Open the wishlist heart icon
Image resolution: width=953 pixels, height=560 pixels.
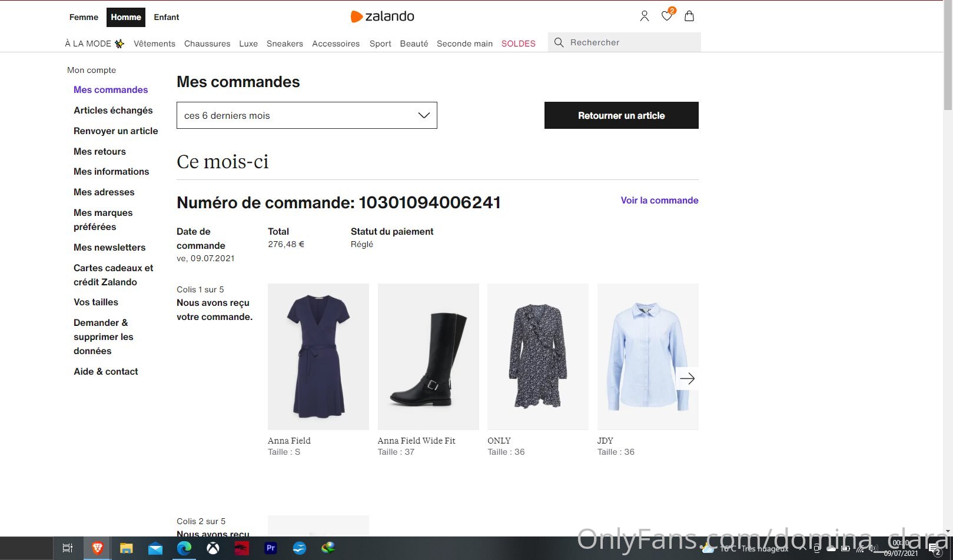[667, 15]
